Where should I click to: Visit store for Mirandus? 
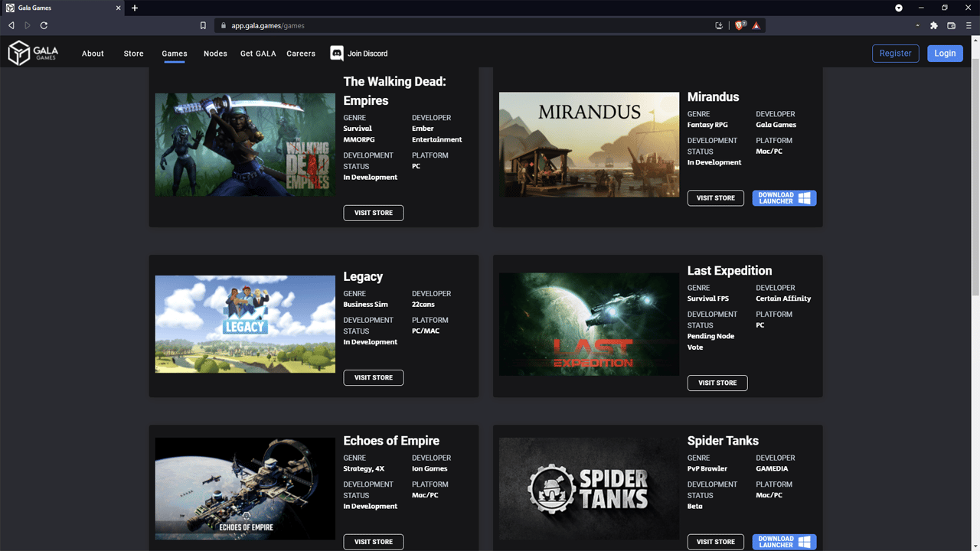(x=716, y=198)
